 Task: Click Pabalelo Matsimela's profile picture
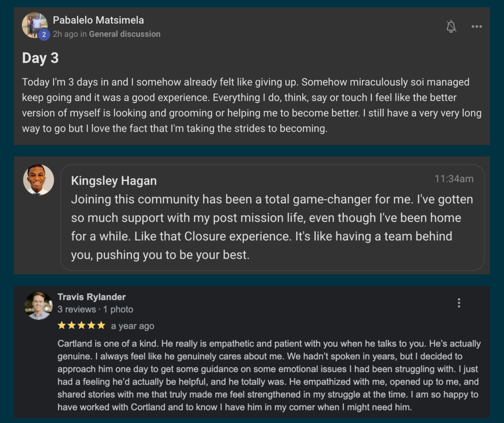pos(34,24)
